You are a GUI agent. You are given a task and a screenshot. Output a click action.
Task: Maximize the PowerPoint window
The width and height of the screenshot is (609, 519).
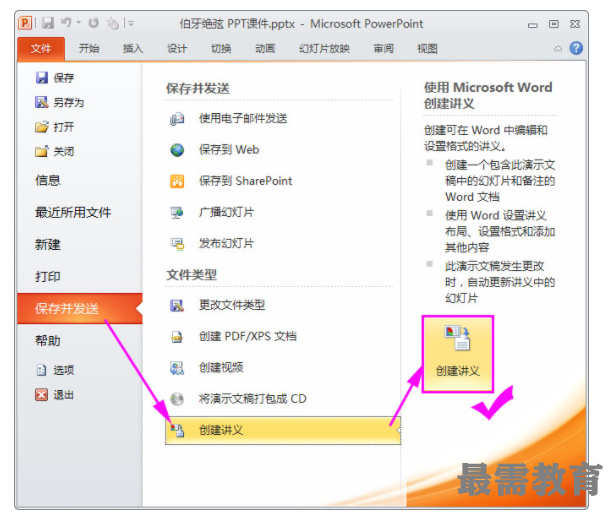click(x=554, y=24)
